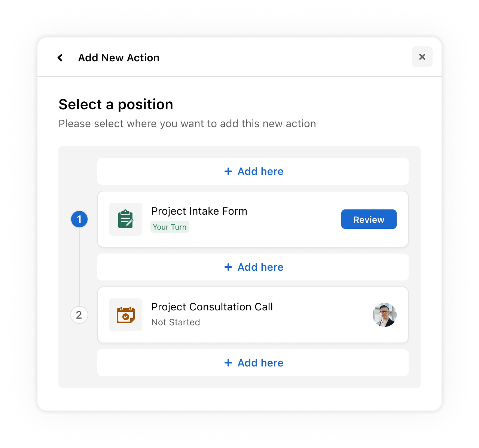This screenshot has height=448, width=479.
Task: Click the Add New Action header title
Action: pyautogui.click(x=119, y=58)
